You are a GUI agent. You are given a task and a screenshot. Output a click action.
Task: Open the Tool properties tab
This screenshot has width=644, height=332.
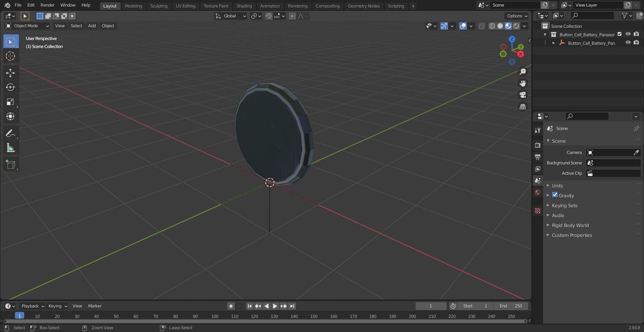[537, 130]
